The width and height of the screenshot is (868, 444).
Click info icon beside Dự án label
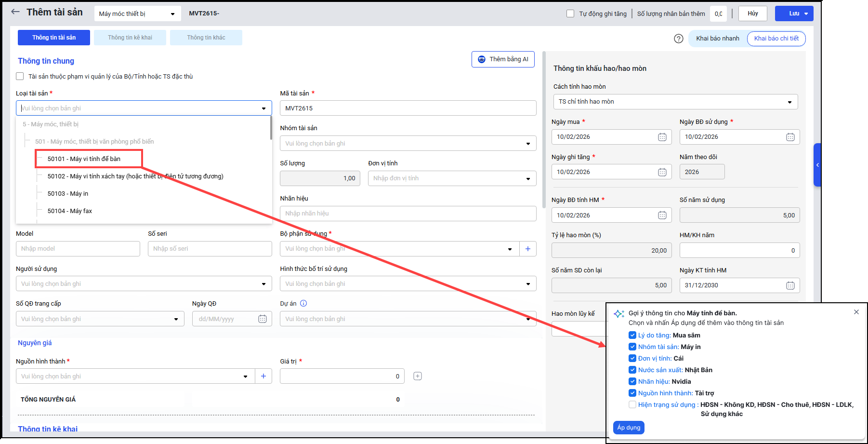303,304
